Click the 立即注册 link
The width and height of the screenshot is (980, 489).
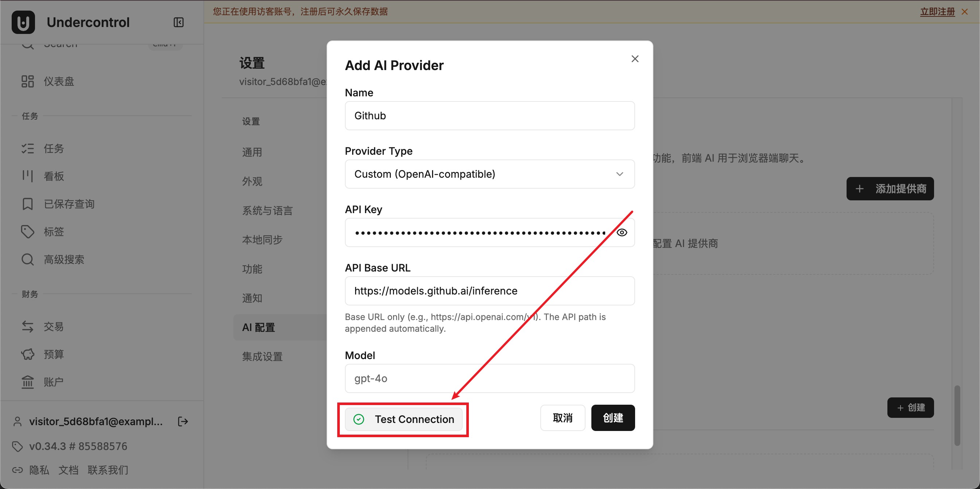pos(937,12)
